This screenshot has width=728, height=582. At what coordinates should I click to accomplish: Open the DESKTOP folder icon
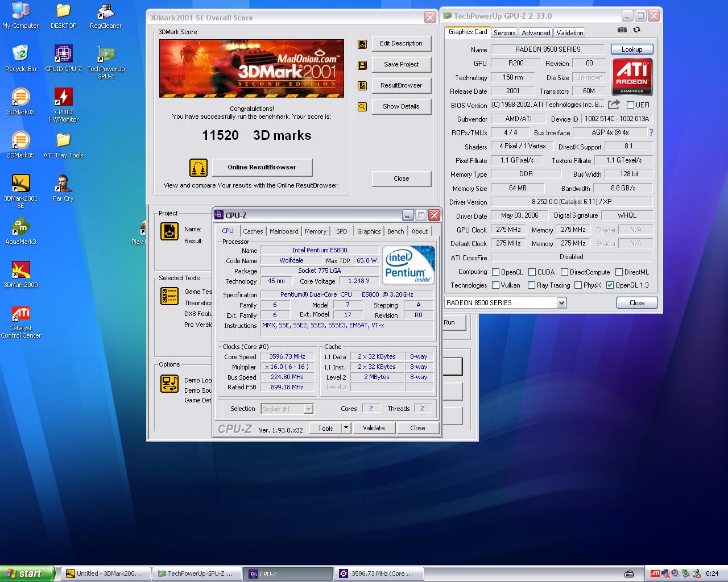63,15
